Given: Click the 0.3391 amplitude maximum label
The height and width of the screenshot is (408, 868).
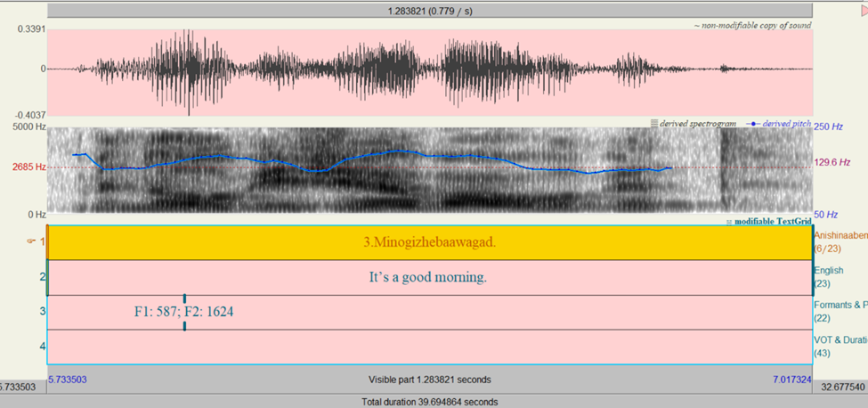Looking at the screenshot, I should 30,29.
